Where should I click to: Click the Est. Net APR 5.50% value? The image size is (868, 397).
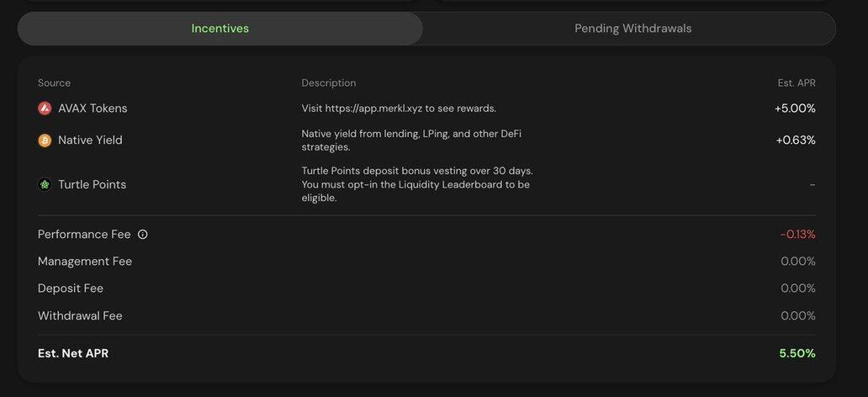tap(797, 353)
